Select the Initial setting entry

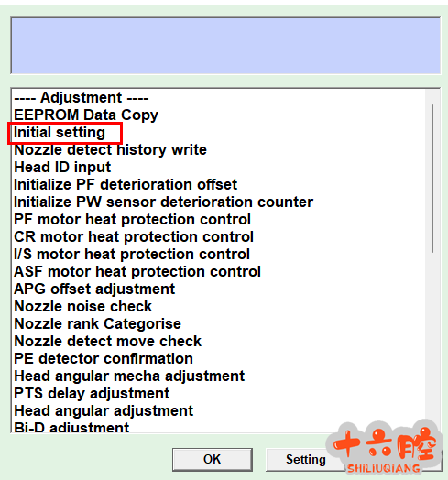tap(60, 133)
